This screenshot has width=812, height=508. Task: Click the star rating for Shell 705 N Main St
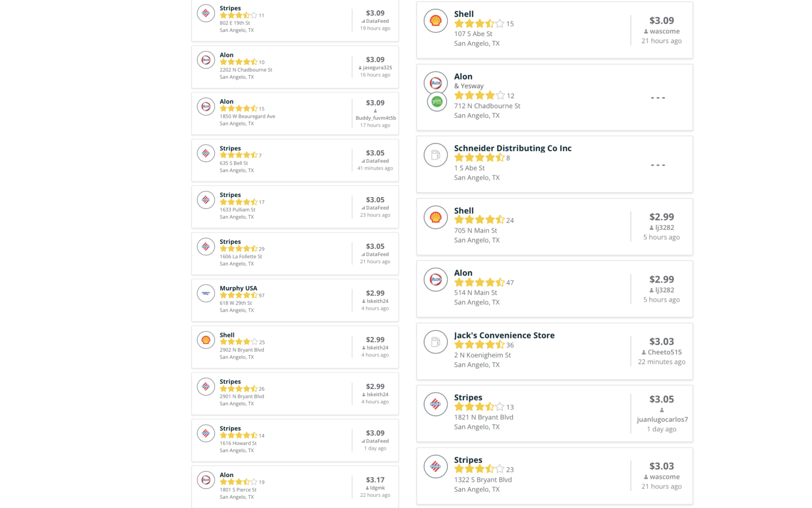point(479,220)
